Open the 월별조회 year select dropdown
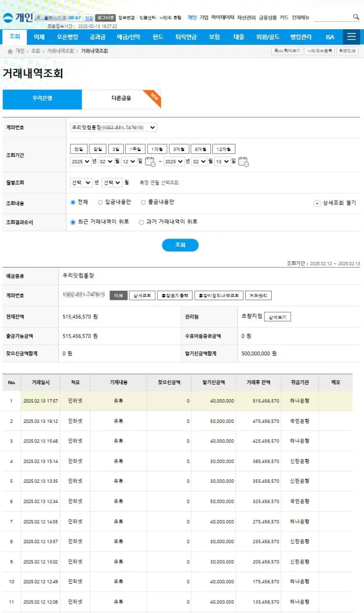364x613 pixels. [81, 183]
